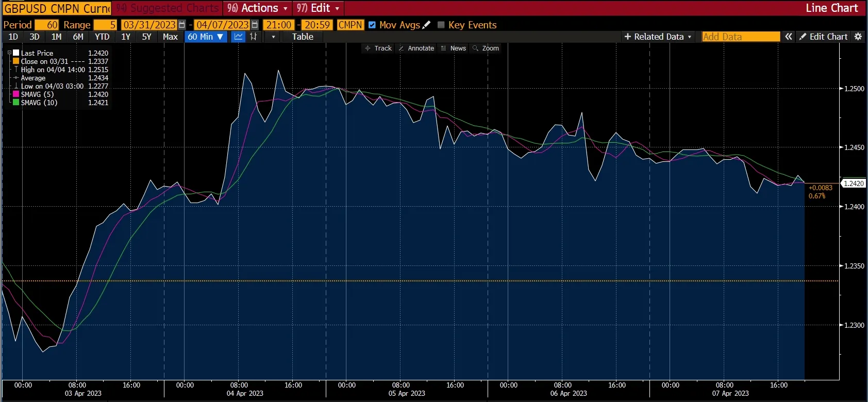Select the bar chart type icon
The width and height of the screenshot is (868, 402).
coord(254,37)
